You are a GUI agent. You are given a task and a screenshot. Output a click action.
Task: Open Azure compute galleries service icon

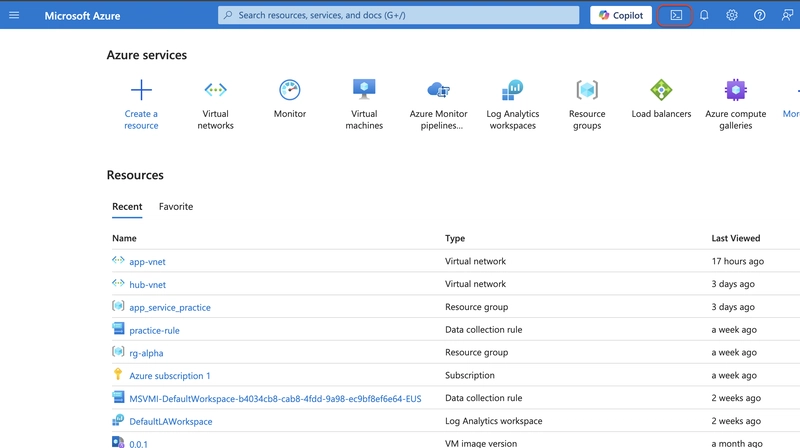[736, 90]
